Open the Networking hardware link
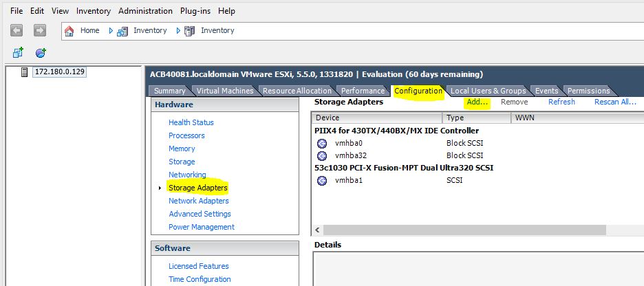This screenshot has height=286, width=644. tap(187, 175)
